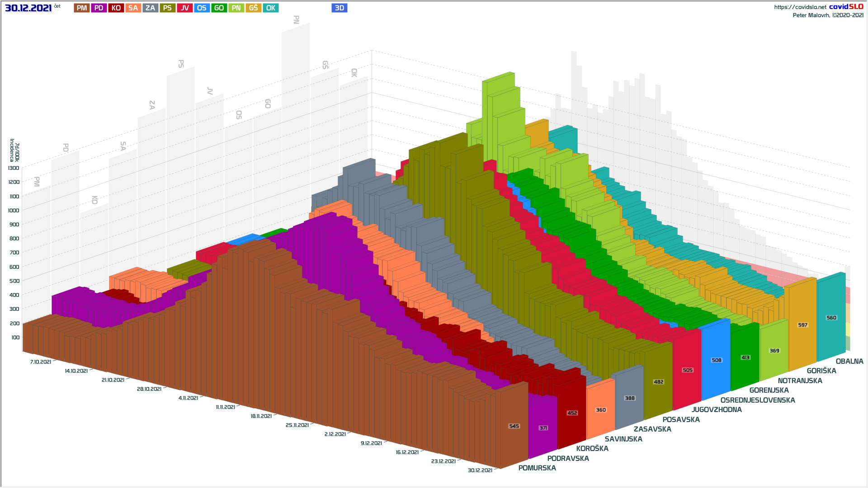The image size is (868, 488).
Task: Toggle the OK teal region button
Action: pos(271,8)
